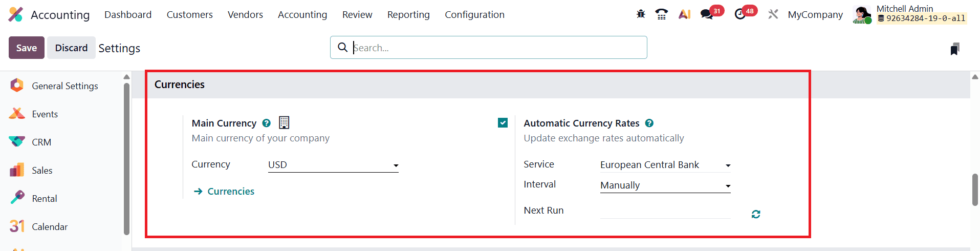Click the Currencies section header

pyautogui.click(x=180, y=85)
